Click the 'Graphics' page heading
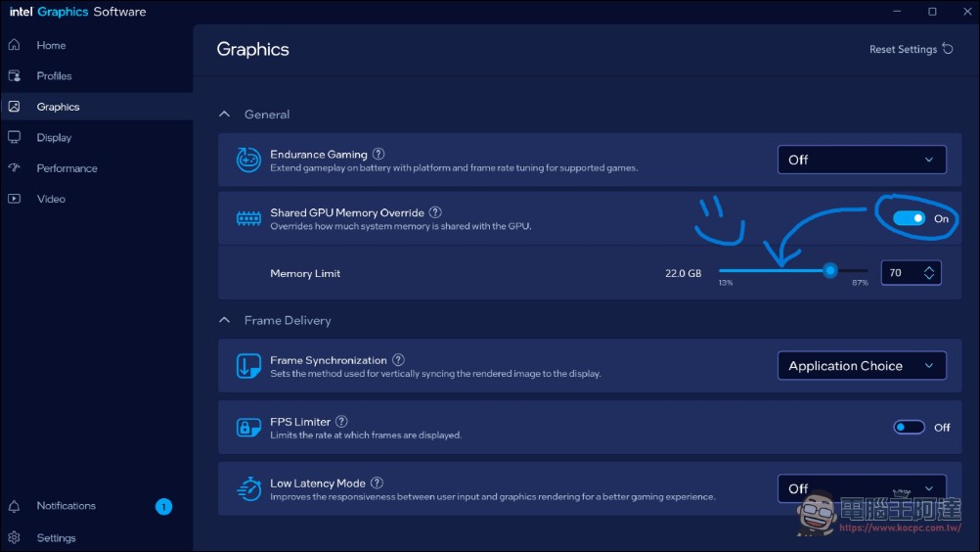 click(252, 49)
